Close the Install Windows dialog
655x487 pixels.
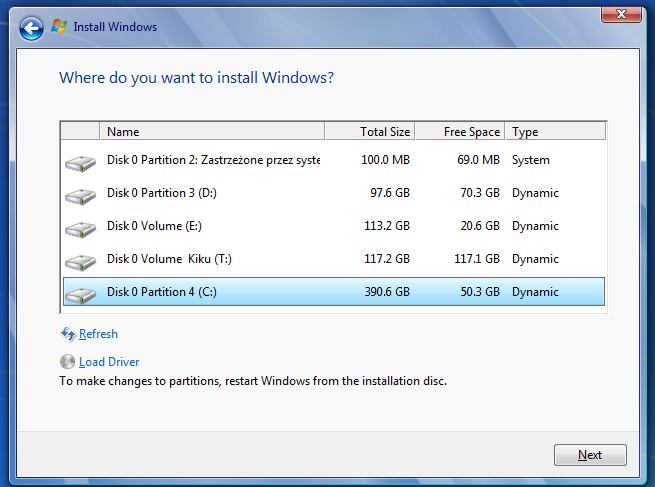pos(621,14)
